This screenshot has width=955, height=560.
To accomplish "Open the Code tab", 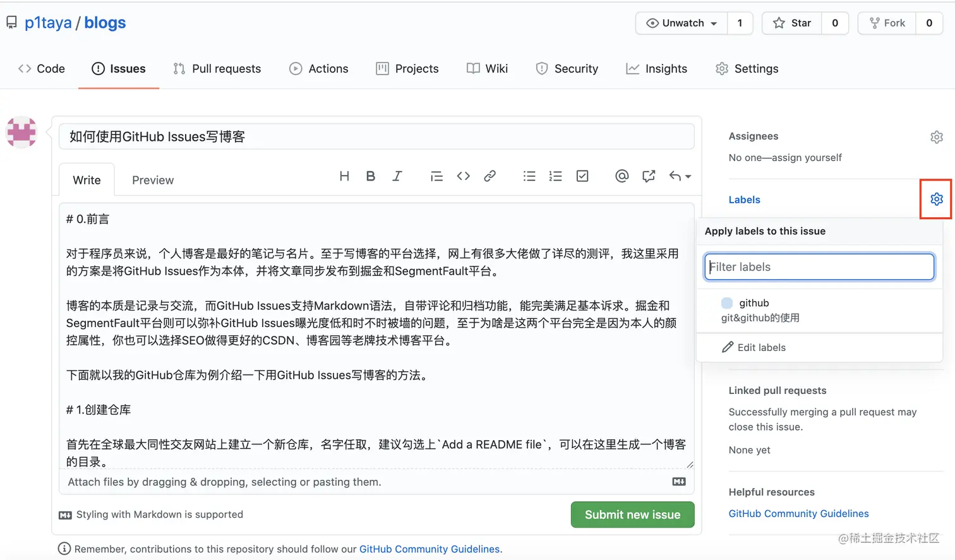I will pyautogui.click(x=42, y=69).
